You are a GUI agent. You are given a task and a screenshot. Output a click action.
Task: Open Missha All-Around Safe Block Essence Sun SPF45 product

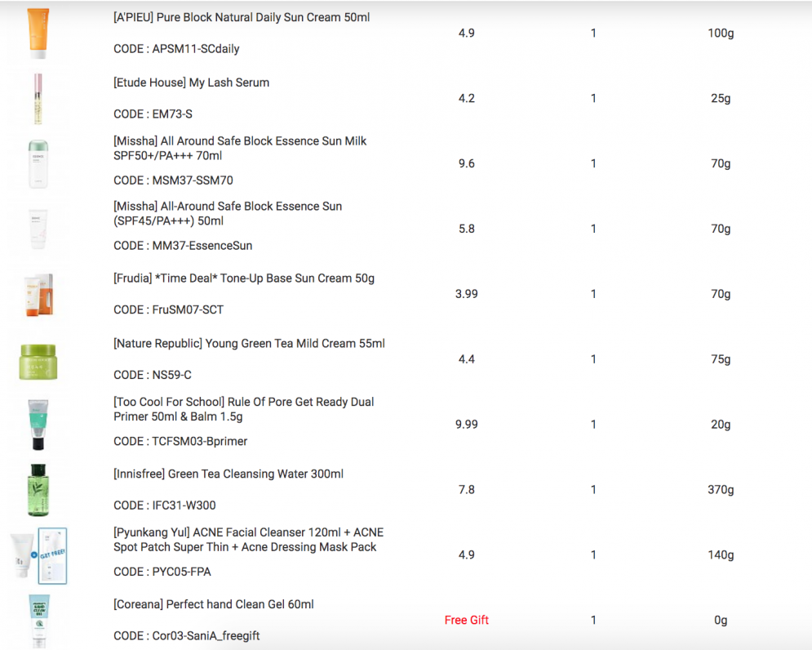click(x=228, y=214)
